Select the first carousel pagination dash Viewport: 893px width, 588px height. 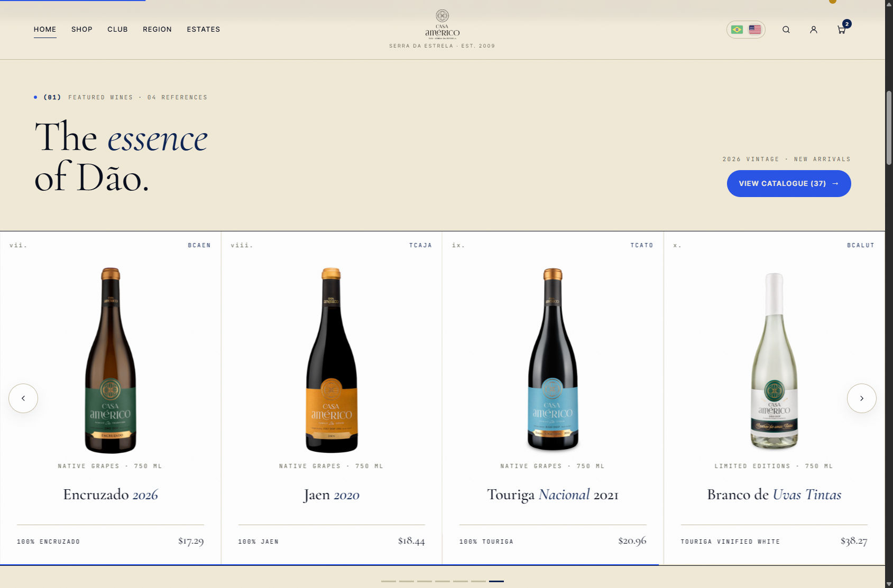click(x=389, y=581)
